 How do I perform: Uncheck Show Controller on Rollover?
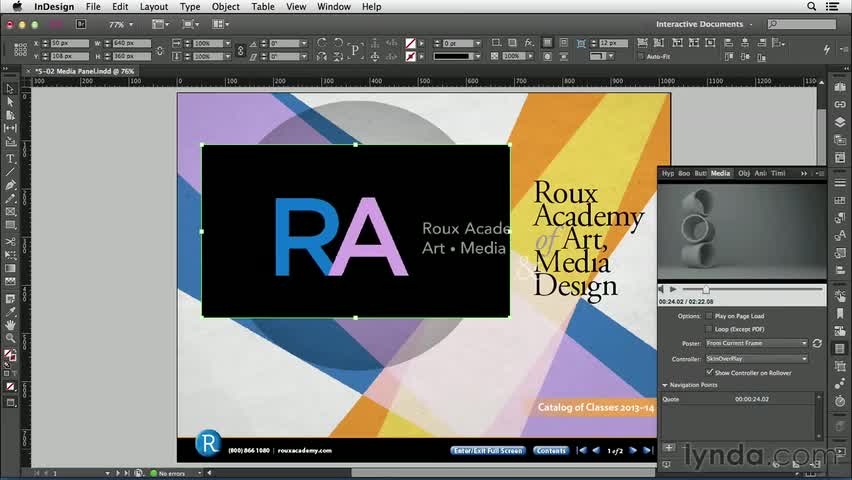[x=709, y=372]
